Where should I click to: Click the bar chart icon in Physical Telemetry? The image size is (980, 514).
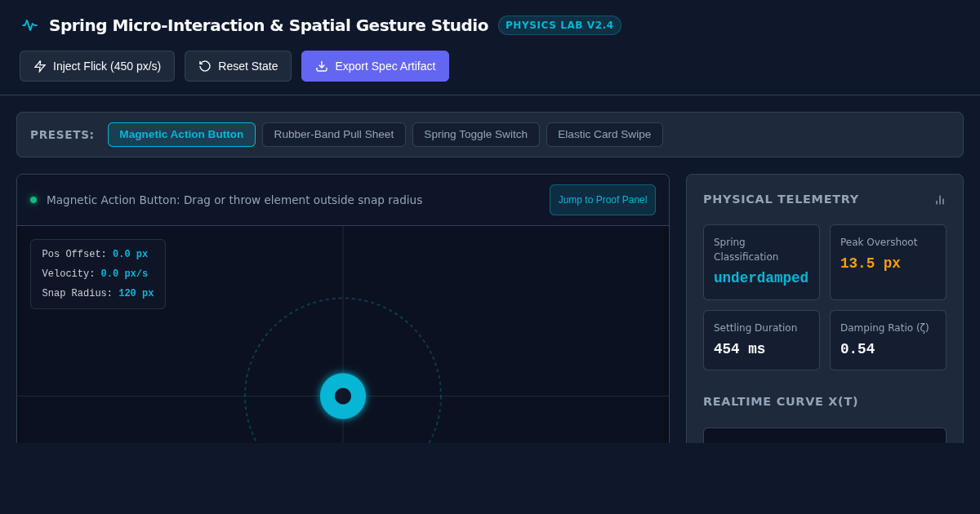pos(940,200)
